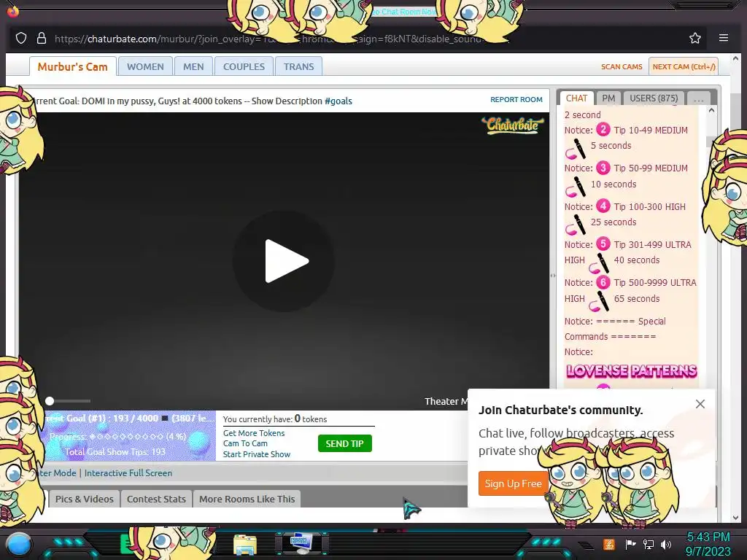Click the Interactive Full Screen link
This screenshot has width=747, height=560.
pos(128,472)
